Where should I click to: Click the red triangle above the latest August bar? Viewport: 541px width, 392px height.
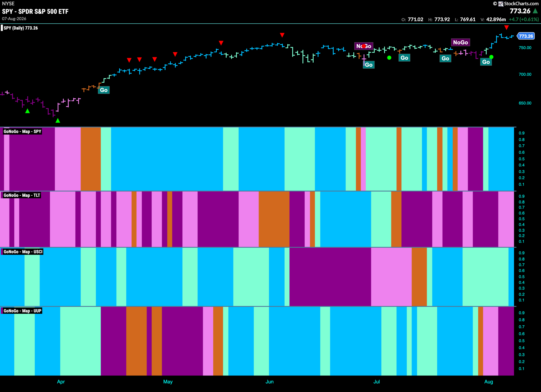[506, 27]
